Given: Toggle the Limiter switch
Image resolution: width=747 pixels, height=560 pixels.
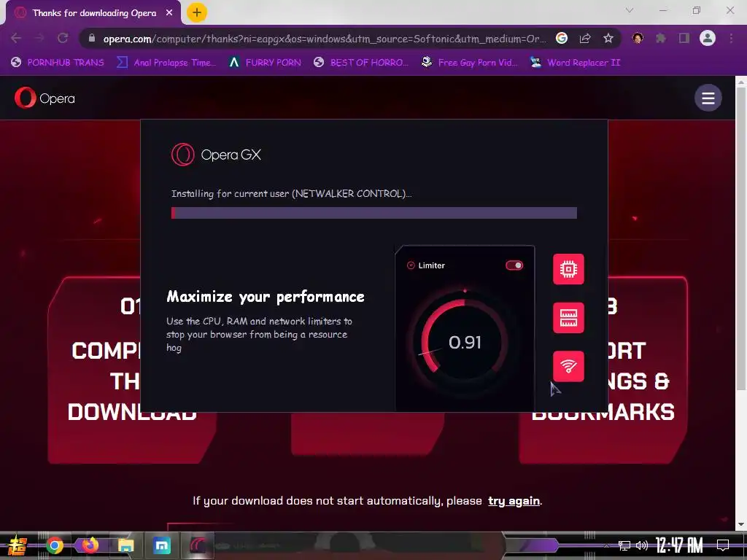Looking at the screenshot, I should coord(514,265).
